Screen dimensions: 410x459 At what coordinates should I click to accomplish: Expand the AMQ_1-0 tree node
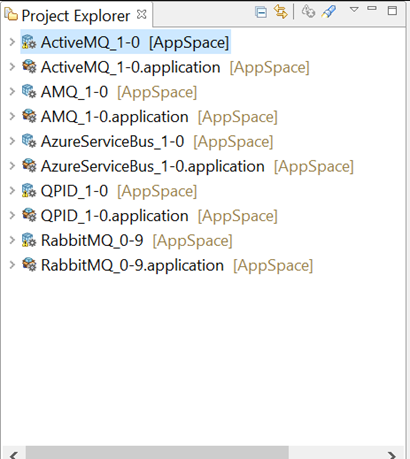pyautogui.click(x=12, y=91)
